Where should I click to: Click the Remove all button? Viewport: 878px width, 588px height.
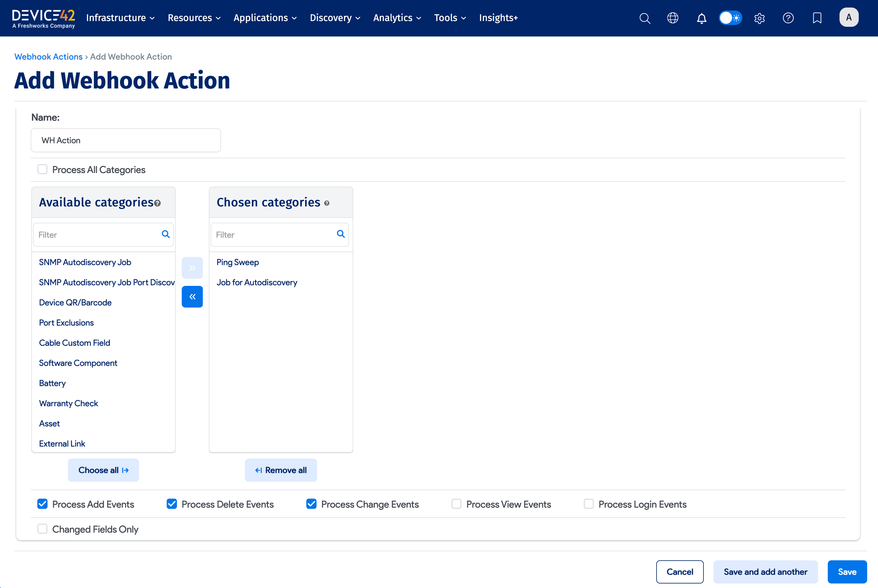(x=281, y=470)
